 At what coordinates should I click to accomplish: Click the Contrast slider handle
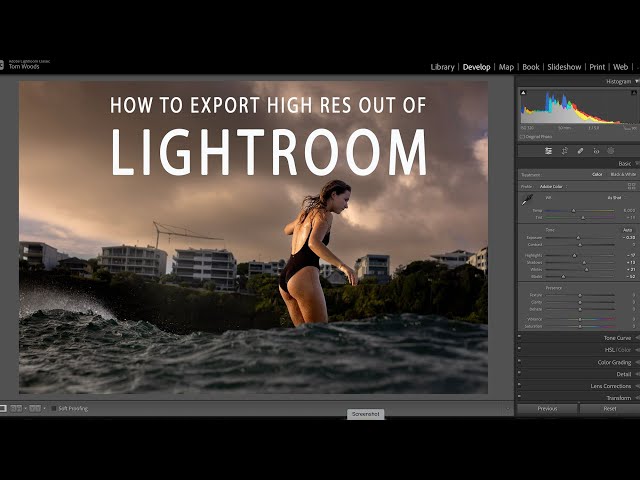pyautogui.click(x=580, y=245)
